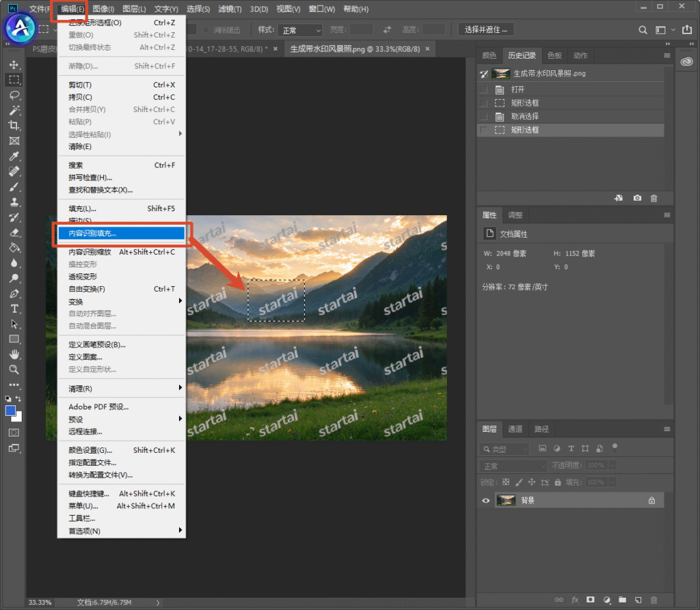Viewport: 700px width, 610px height.
Task: Select the Dodge tool
Action: [x=14, y=278]
